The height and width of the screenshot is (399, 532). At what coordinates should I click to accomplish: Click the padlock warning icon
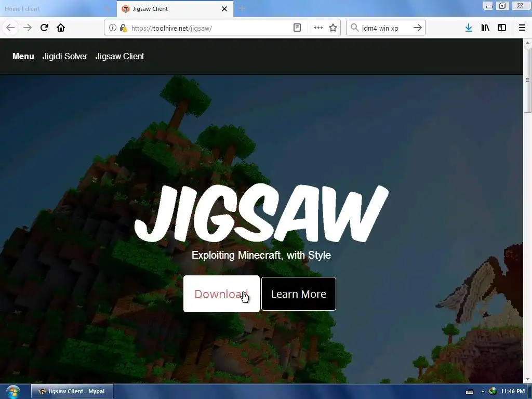(123, 28)
